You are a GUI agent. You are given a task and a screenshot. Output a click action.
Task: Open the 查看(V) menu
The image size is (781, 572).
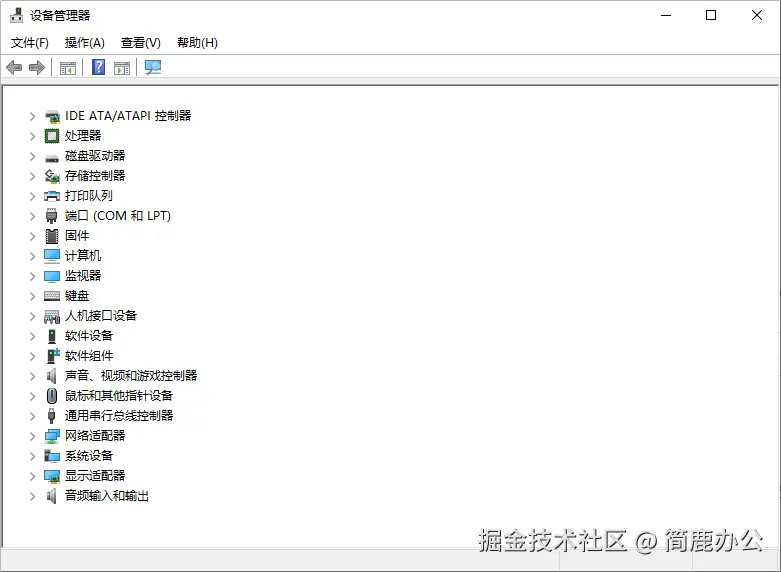pyautogui.click(x=140, y=43)
